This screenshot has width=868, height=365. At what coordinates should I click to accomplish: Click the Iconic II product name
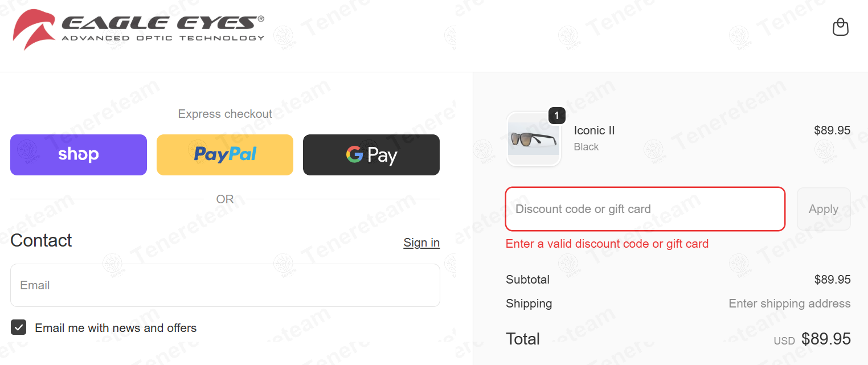pyautogui.click(x=594, y=130)
